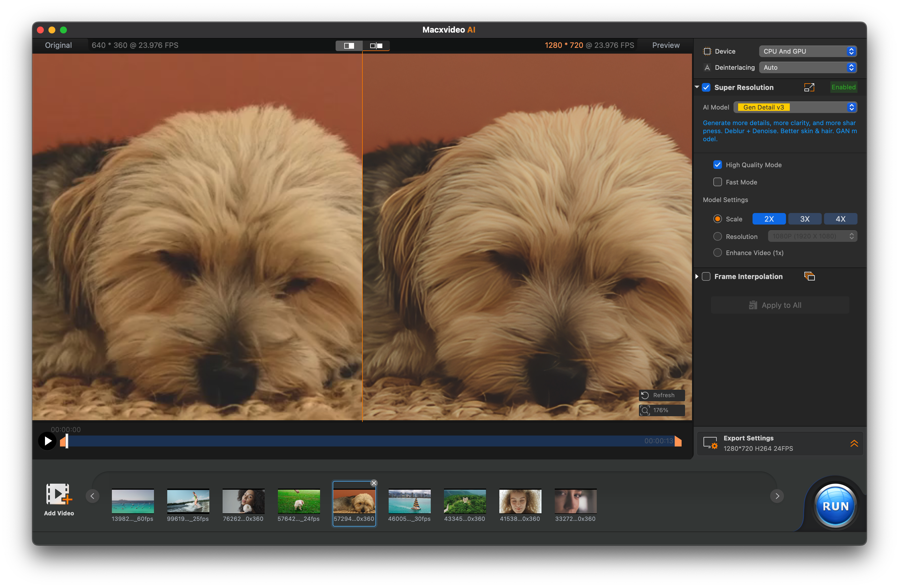Select the 4X scale option

[x=840, y=219]
